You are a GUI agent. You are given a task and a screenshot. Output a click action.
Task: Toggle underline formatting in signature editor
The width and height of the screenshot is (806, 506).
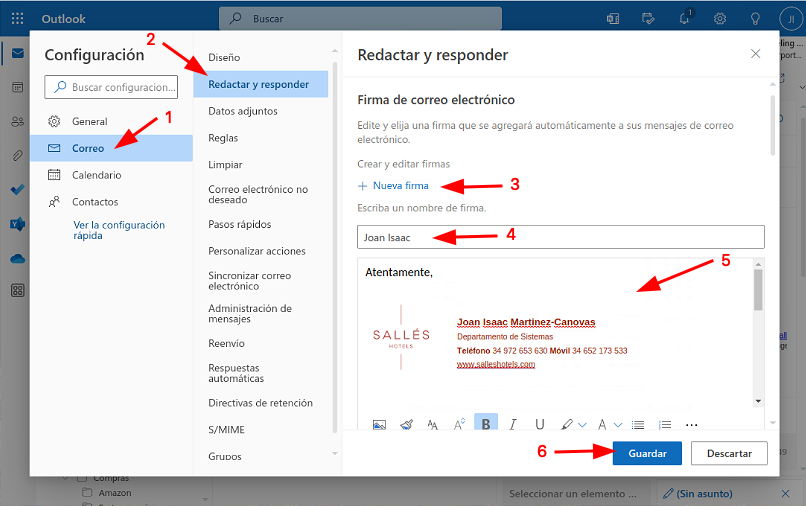coord(540,424)
